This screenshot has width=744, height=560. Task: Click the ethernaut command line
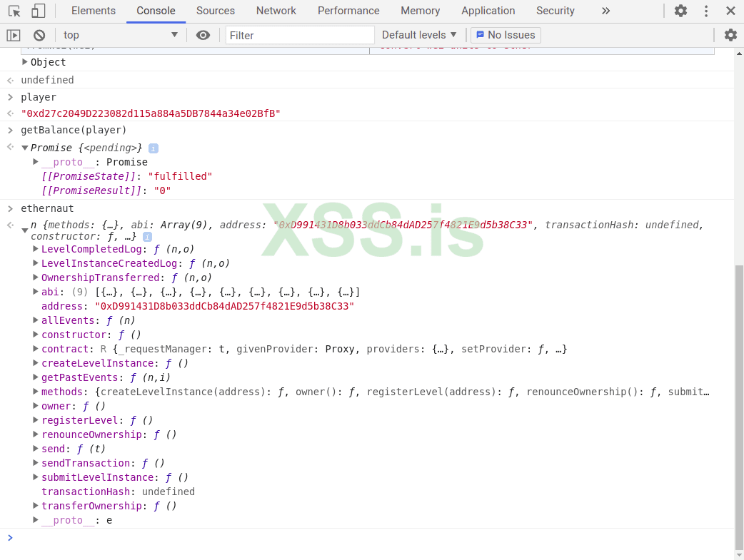tap(47, 208)
